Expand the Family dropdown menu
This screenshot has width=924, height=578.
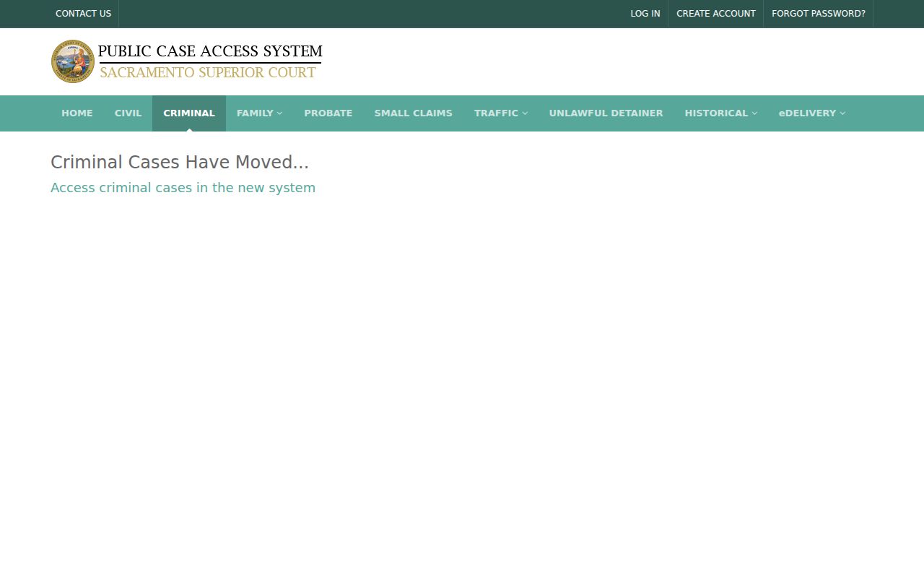[259, 113]
